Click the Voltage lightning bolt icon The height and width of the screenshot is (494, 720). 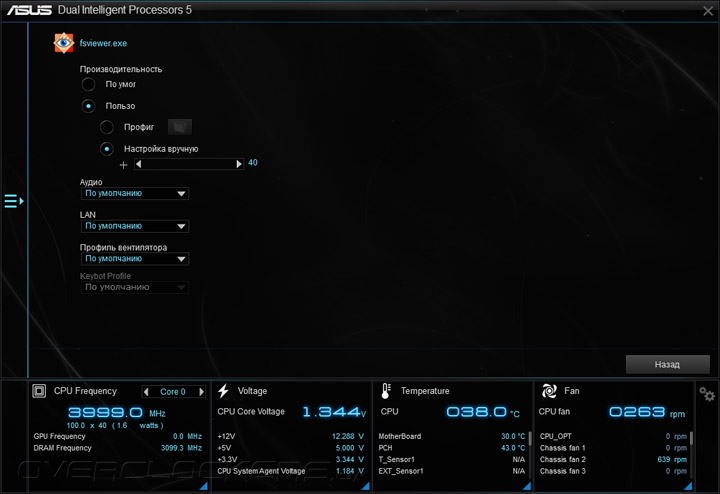click(x=223, y=391)
